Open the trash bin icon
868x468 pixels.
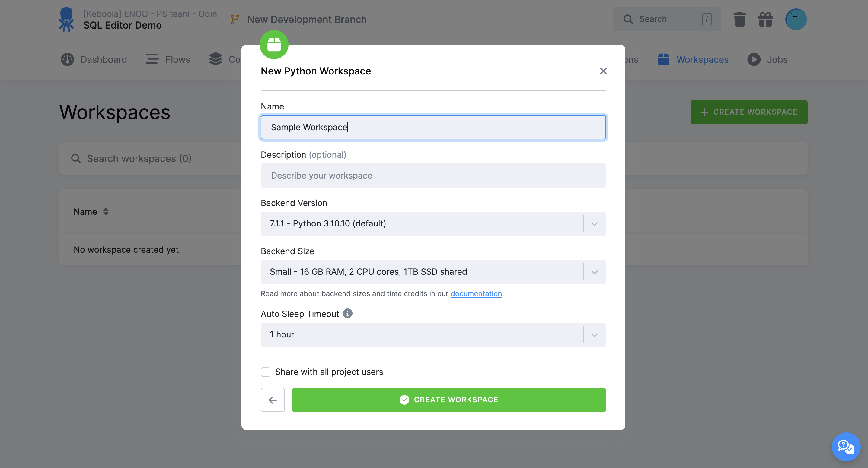[x=739, y=19]
